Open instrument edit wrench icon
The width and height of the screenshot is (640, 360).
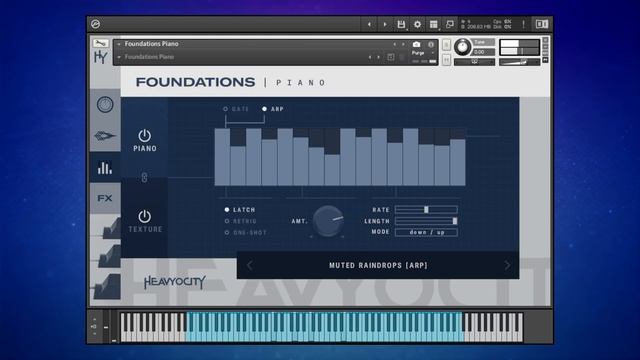[x=100, y=42]
